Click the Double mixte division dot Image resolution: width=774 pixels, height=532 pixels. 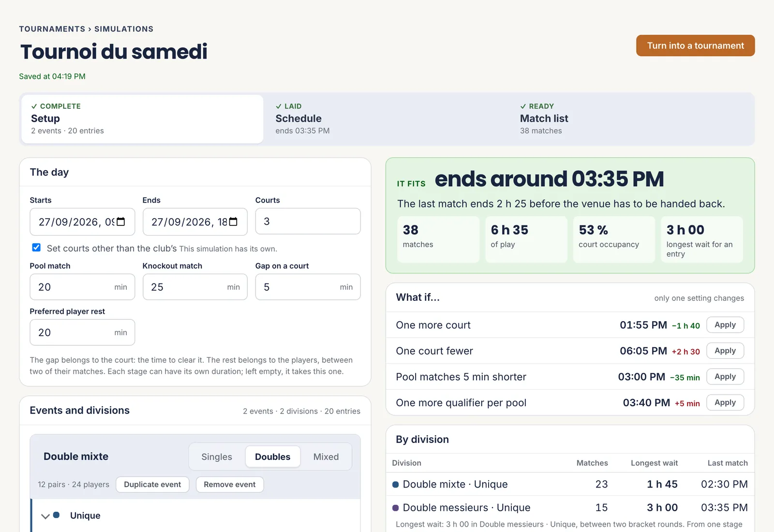(395, 484)
